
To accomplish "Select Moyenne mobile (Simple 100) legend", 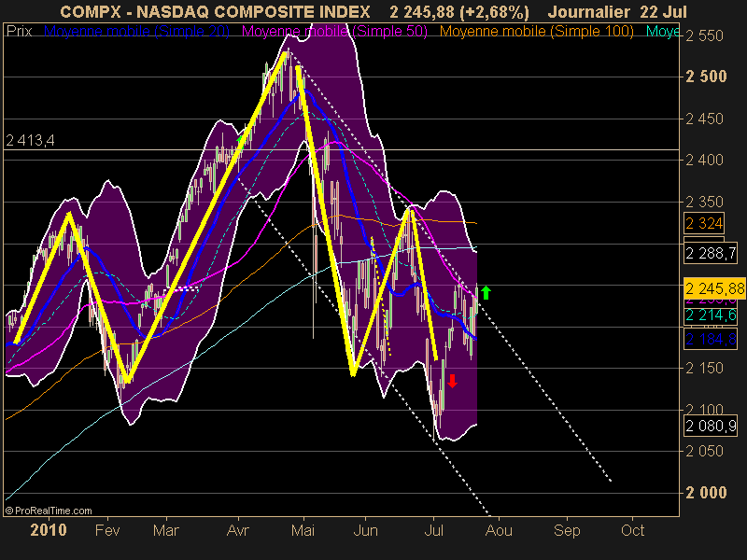I will click(536, 32).
